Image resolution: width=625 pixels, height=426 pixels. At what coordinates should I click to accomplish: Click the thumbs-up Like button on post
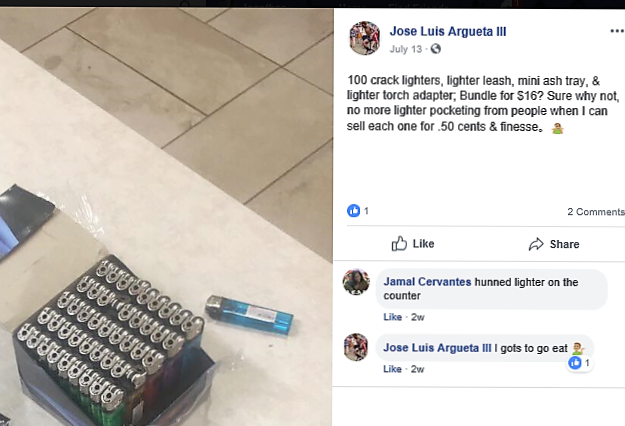(x=413, y=243)
